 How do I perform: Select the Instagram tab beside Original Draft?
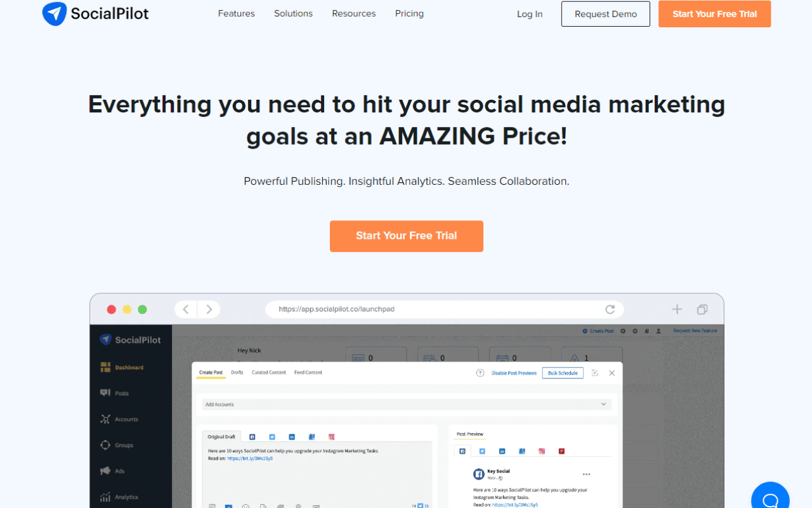[x=331, y=437]
